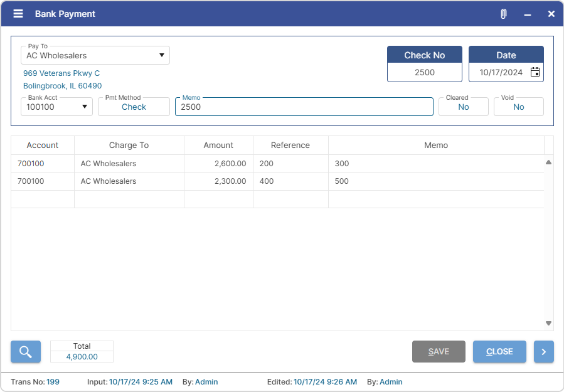Select the first 700100 Account cell
The width and height of the screenshot is (564, 392).
click(x=42, y=163)
